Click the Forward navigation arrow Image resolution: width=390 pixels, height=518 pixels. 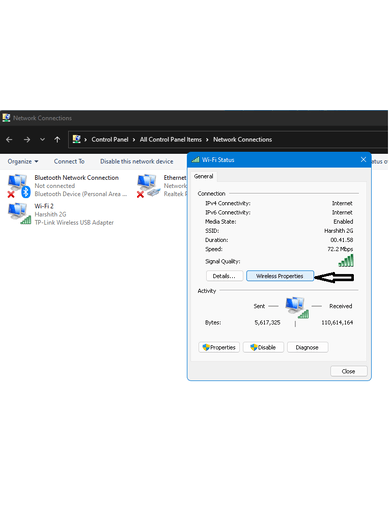(27, 140)
